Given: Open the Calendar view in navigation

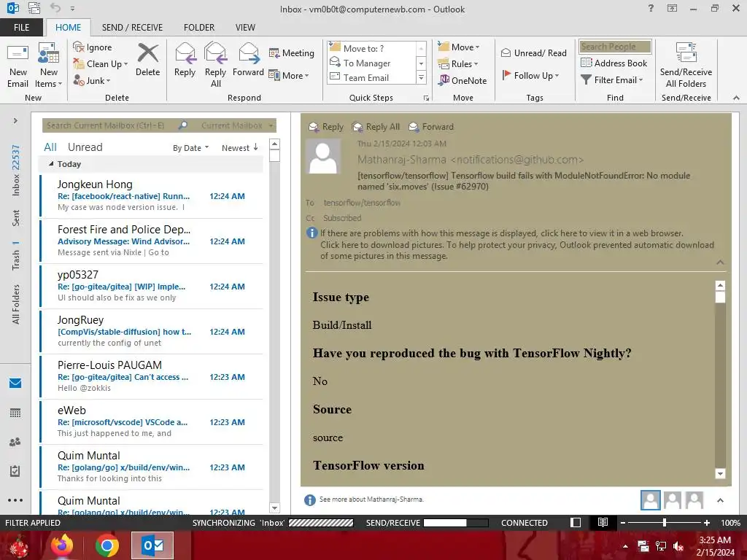Looking at the screenshot, I should pos(15,413).
